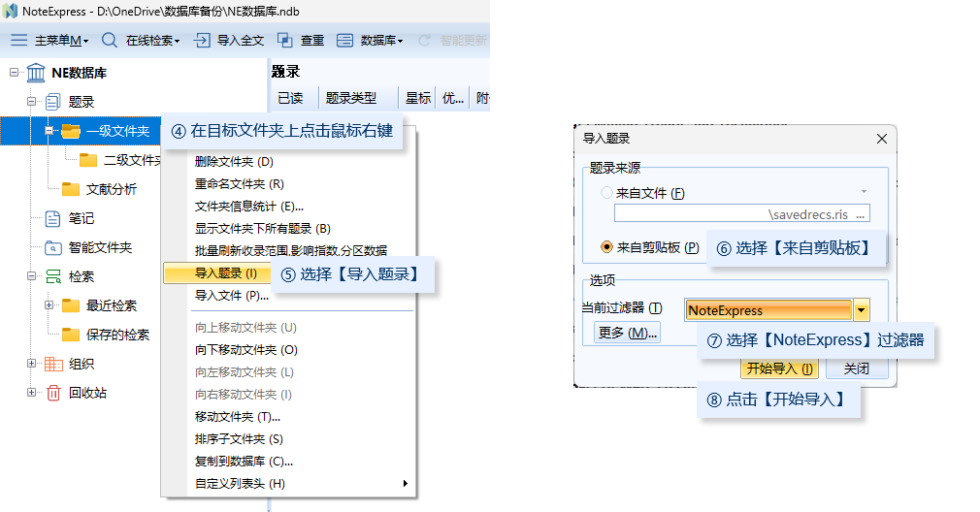Click the 更多 (M) button
980x512 pixels.
pos(627,333)
